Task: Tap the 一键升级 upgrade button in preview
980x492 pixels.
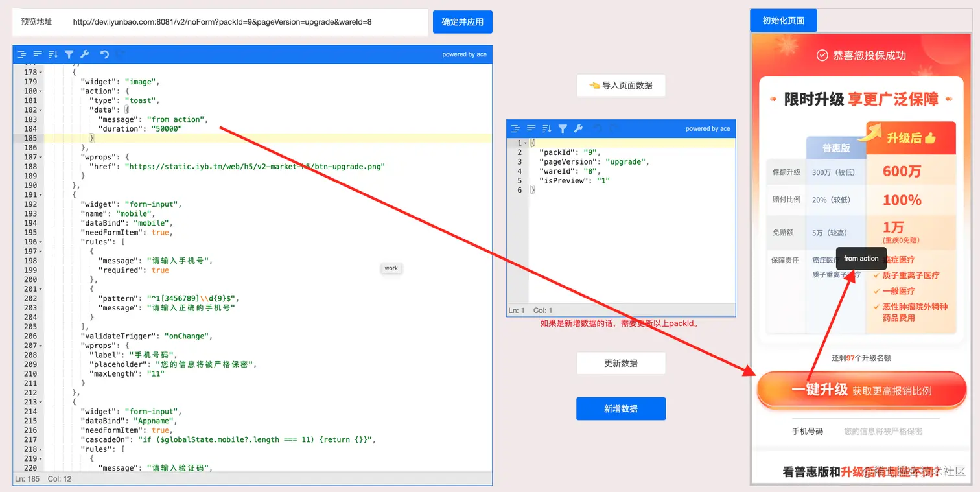Action: tap(861, 390)
